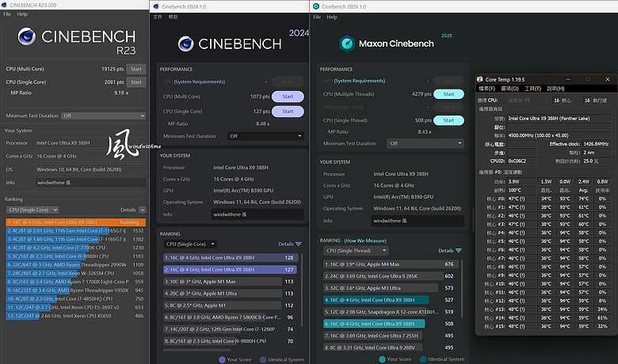Open the 工具(T) menu in Core Temp

(532, 89)
